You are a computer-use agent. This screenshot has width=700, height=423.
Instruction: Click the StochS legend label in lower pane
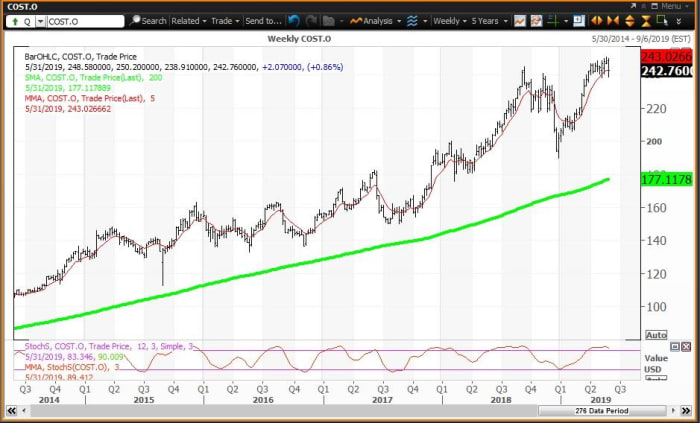tap(109, 346)
